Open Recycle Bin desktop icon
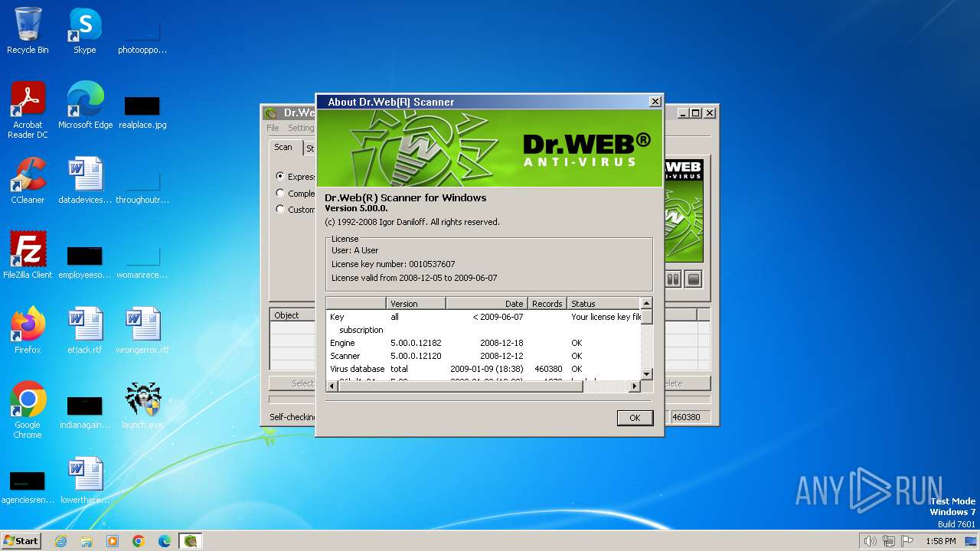This screenshot has height=551, width=980. pyautogui.click(x=28, y=31)
